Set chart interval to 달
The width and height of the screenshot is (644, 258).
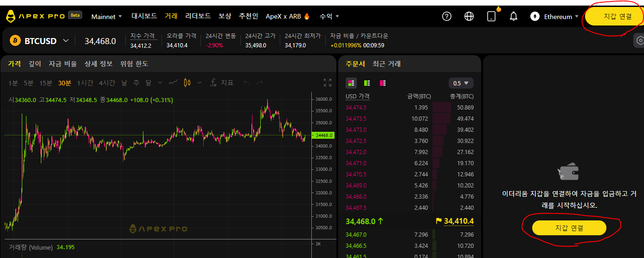148,83
